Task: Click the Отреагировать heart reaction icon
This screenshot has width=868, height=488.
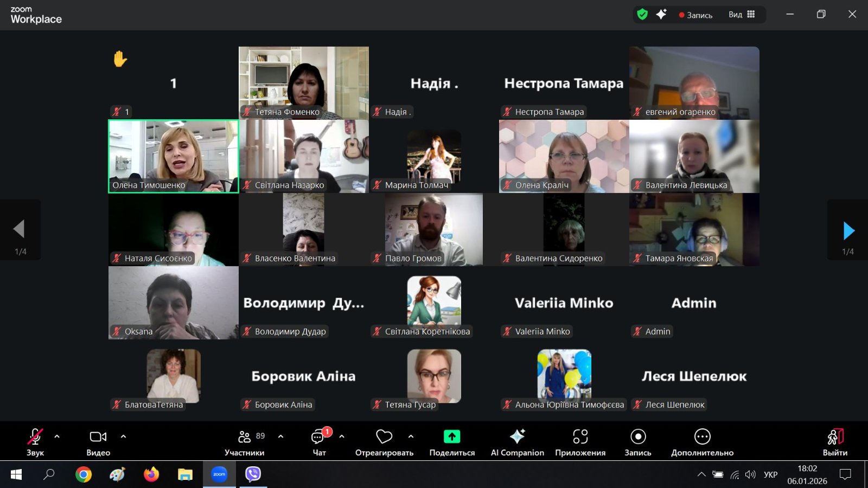Action: (x=384, y=437)
